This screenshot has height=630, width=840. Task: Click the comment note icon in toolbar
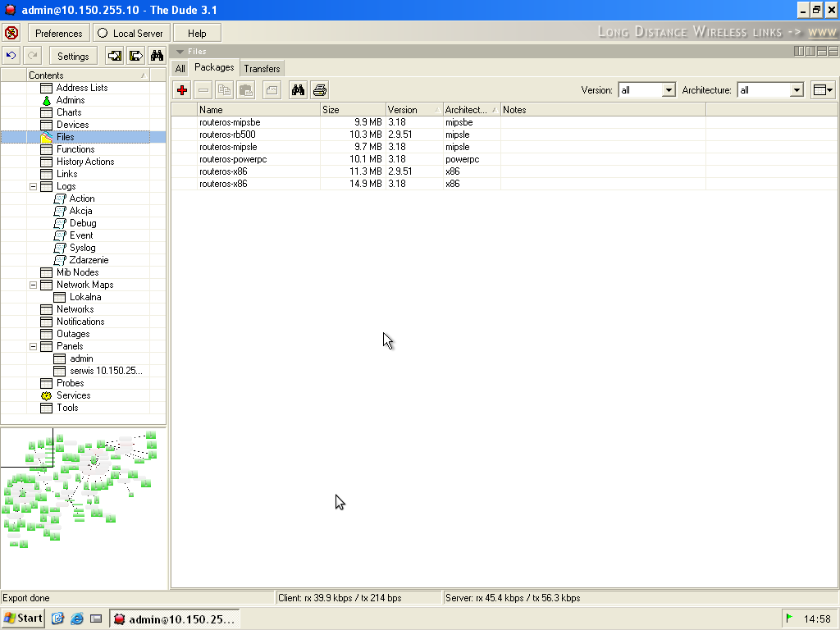click(x=272, y=90)
